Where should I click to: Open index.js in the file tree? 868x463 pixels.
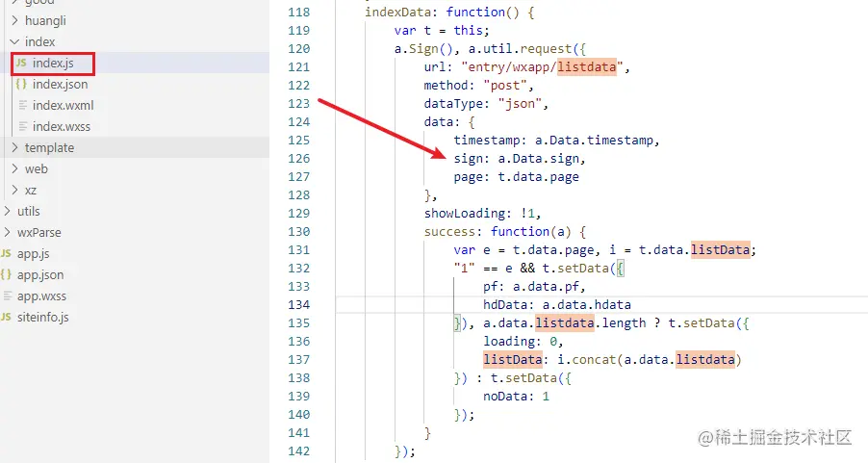[x=53, y=64]
